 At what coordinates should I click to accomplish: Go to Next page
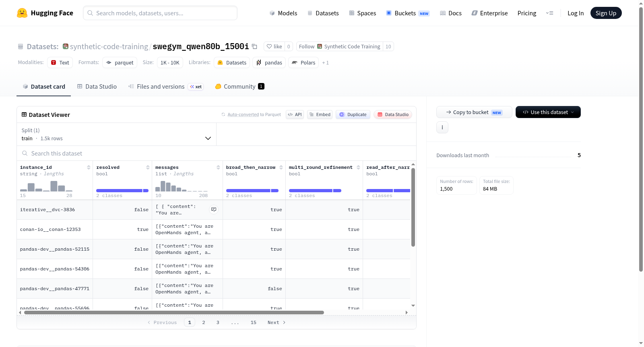tap(277, 322)
